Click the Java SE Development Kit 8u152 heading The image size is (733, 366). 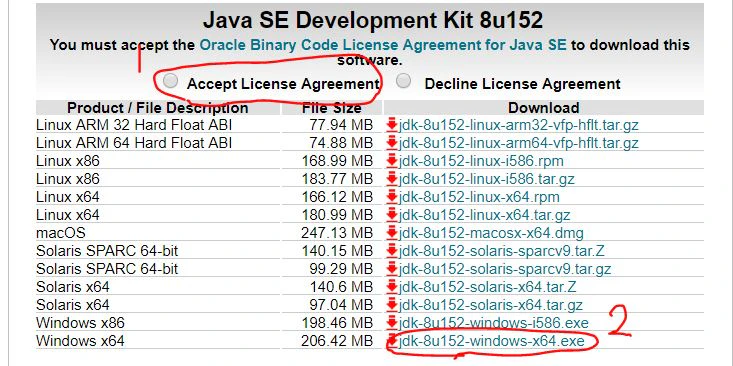373,21
